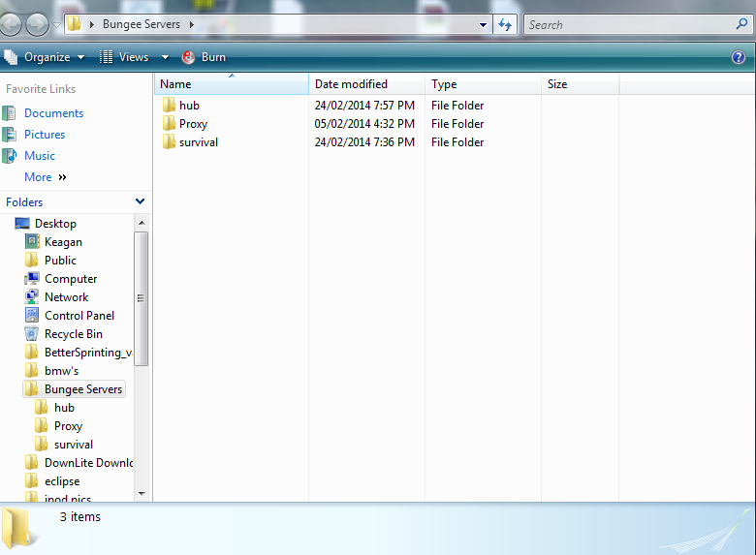Refresh the Bungee Servers folder view
The height and width of the screenshot is (555, 756).
[x=505, y=24]
